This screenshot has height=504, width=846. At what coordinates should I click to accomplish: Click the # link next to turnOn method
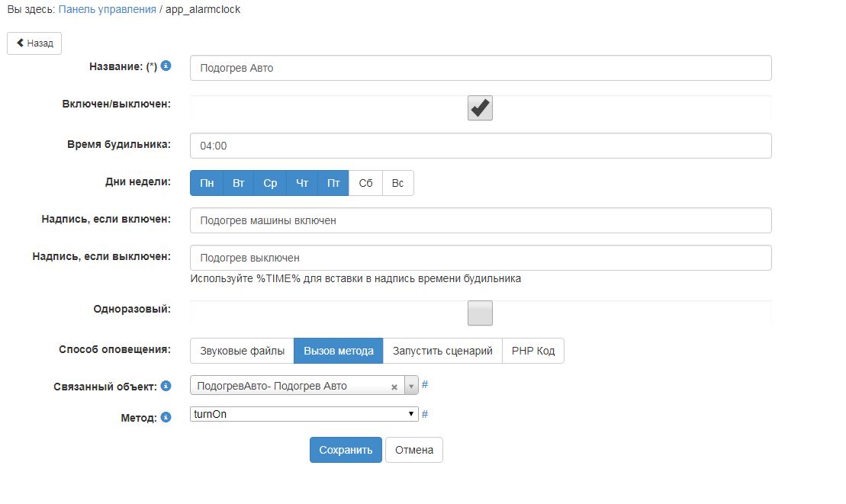425,414
